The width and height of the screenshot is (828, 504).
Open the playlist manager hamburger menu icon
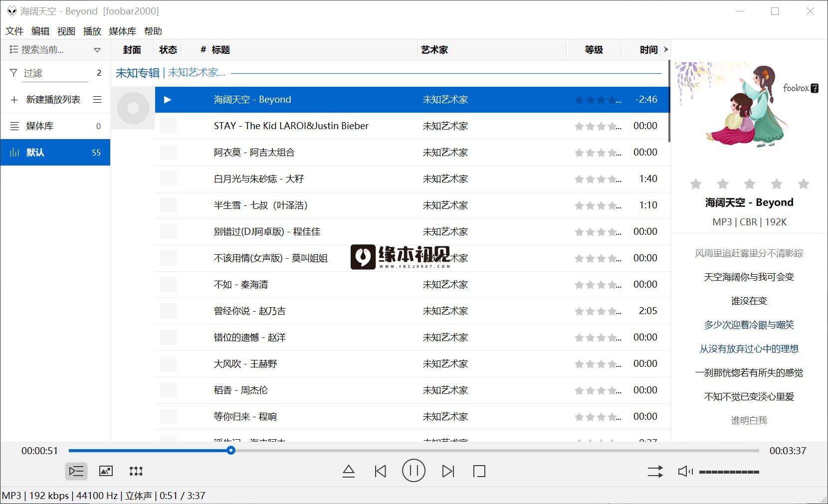pyautogui.click(x=97, y=100)
